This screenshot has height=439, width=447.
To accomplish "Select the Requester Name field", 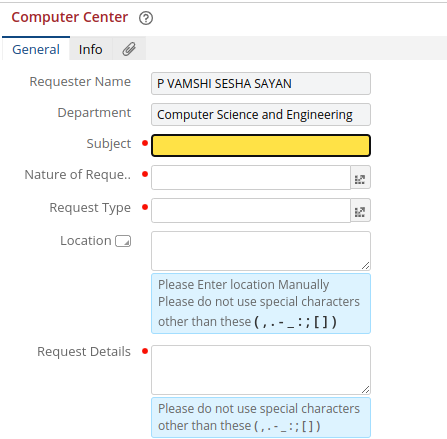I will (261, 83).
